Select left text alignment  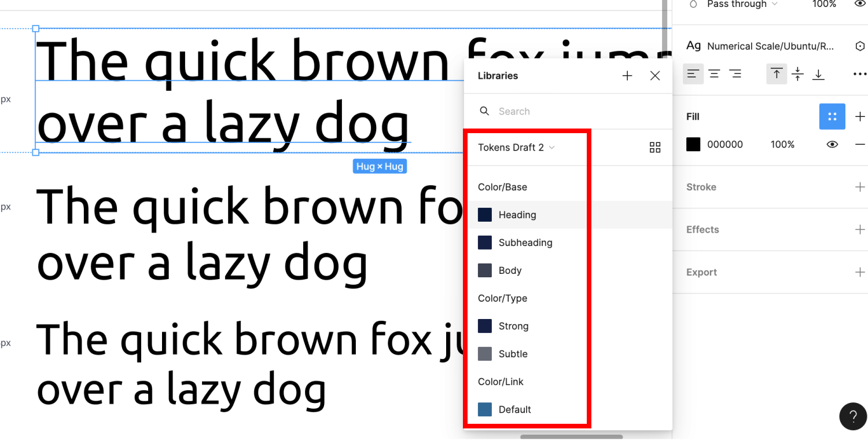tap(693, 74)
